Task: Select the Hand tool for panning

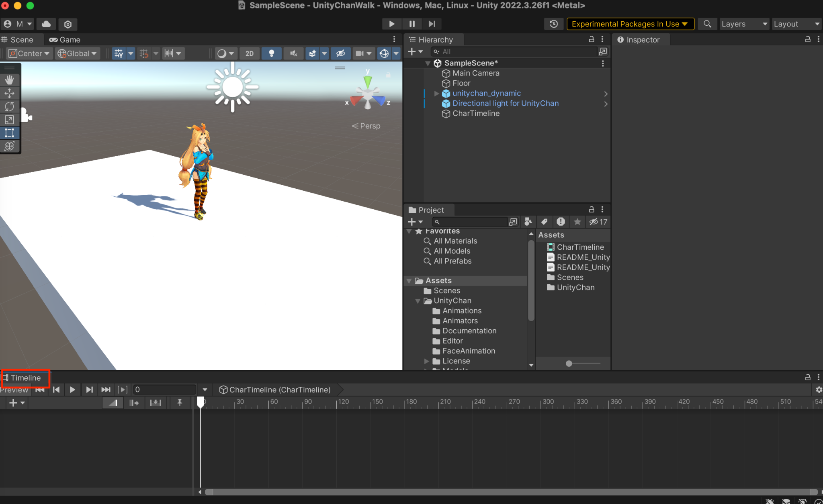Action: pyautogui.click(x=10, y=80)
